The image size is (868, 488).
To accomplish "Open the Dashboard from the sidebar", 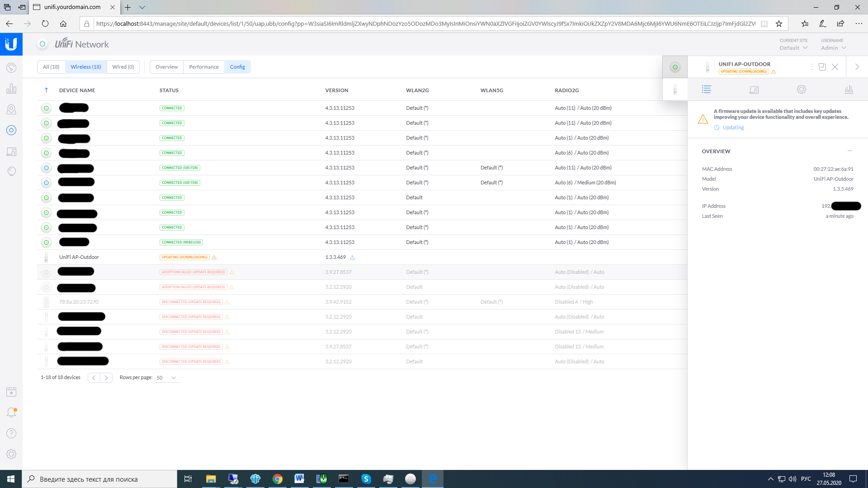I will point(11,68).
